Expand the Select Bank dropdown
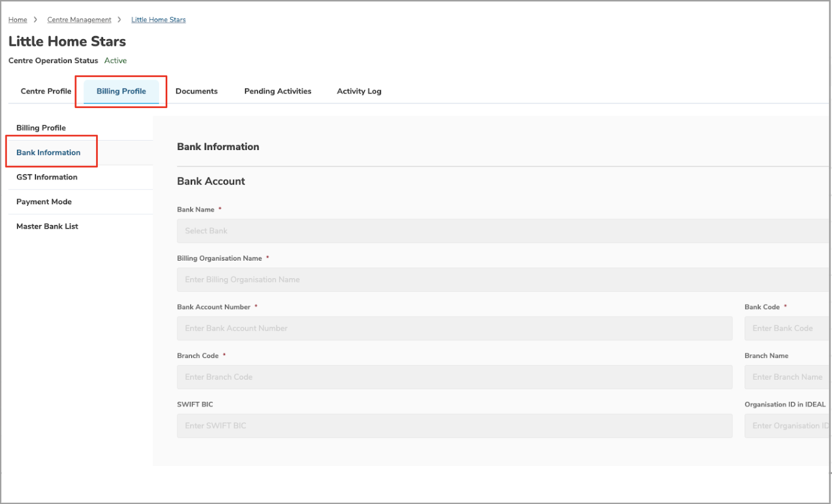 click(x=502, y=231)
